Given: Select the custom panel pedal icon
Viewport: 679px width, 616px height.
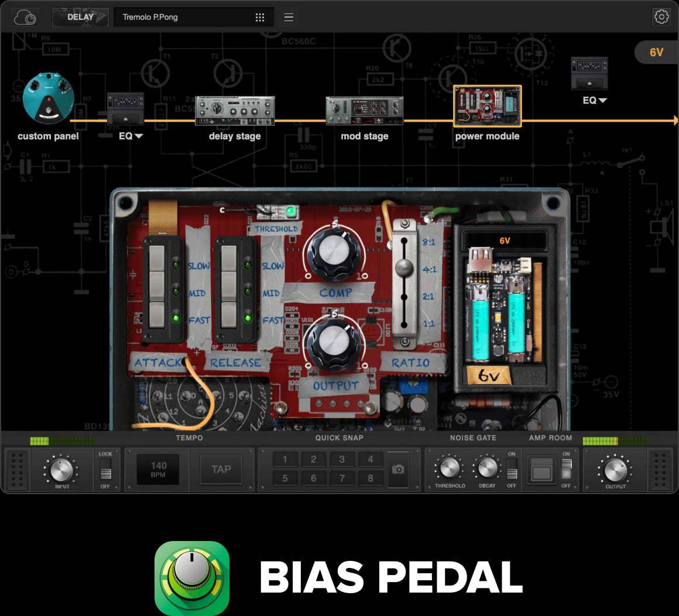Looking at the screenshot, I should coord(49,98).
